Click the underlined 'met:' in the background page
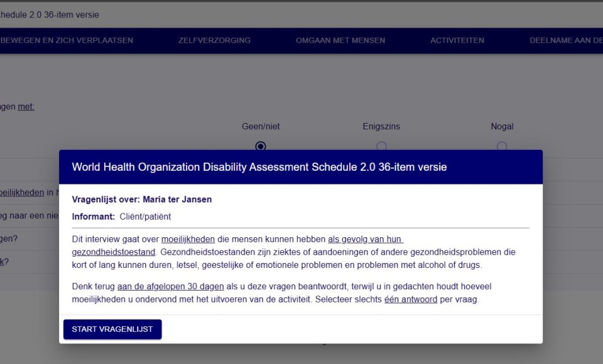Screen dimensions: 603x364 click(x=26, y=107)
